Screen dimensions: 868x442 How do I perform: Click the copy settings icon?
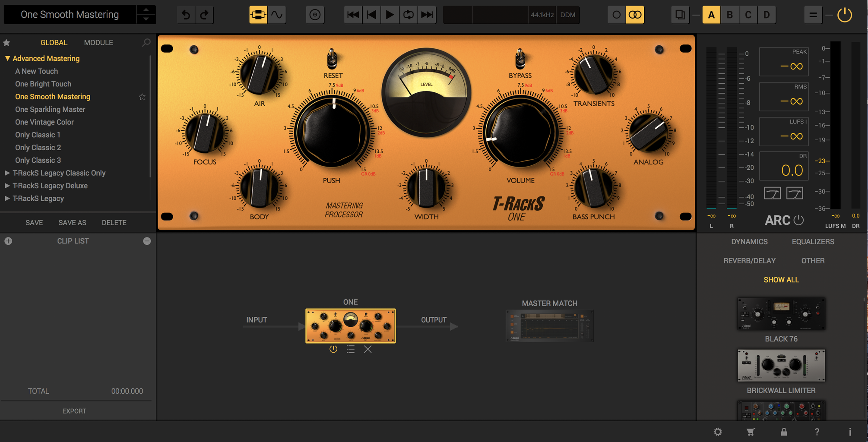pyautogui.click(x=680, y=15)
